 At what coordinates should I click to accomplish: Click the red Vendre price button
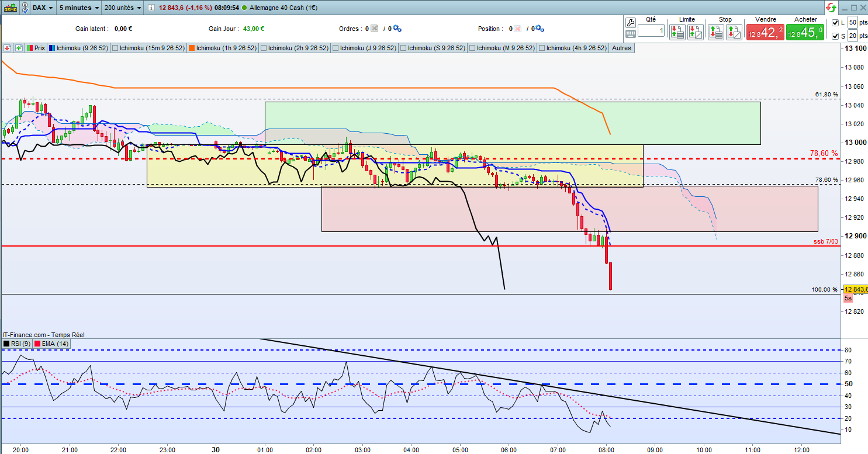click(x=765, y=33)
